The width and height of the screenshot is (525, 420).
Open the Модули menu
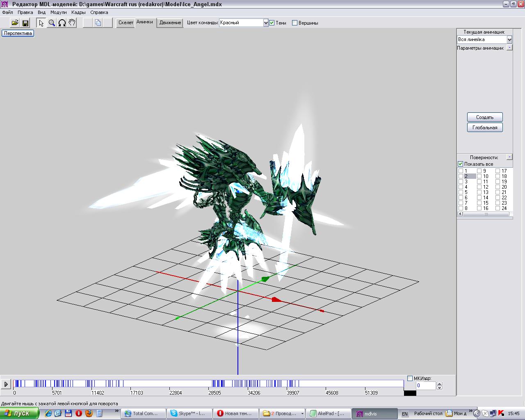58,12
